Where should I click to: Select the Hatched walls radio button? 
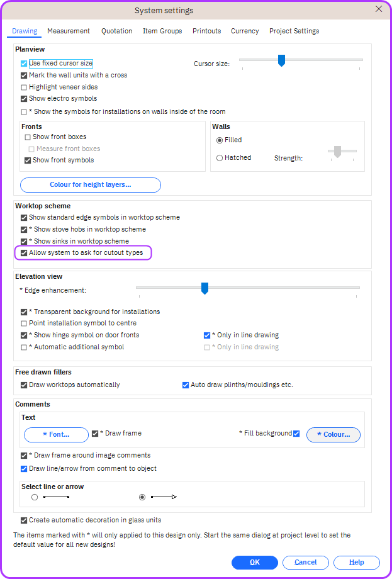(220, 158)
